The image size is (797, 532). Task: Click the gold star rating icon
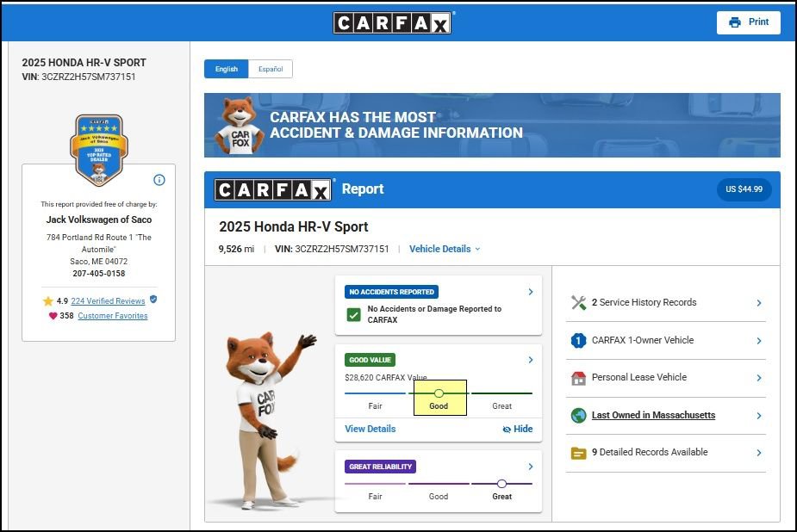(48, 301)
